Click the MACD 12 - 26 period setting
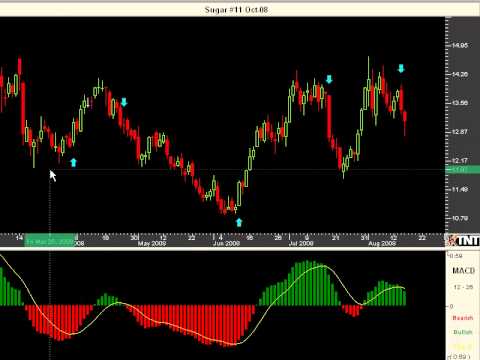This screenshot has width=480, height=360. [x=463, y=287]
